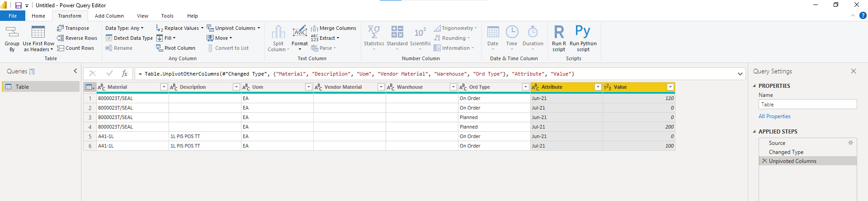Select the Table query
The height and width of the screenshot is (201, 868).
[x=41, y=86]
